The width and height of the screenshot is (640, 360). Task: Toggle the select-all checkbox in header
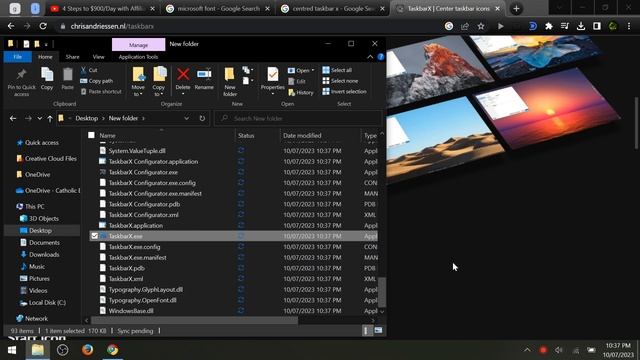(x=91, y=135)
